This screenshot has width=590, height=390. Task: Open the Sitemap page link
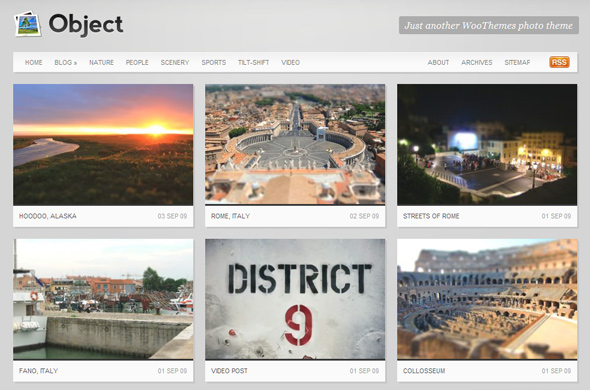(x=517, y=62)
